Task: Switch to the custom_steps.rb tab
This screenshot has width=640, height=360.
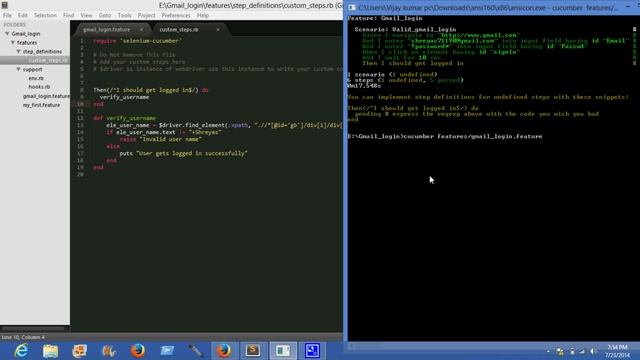Action: point(179,30)
